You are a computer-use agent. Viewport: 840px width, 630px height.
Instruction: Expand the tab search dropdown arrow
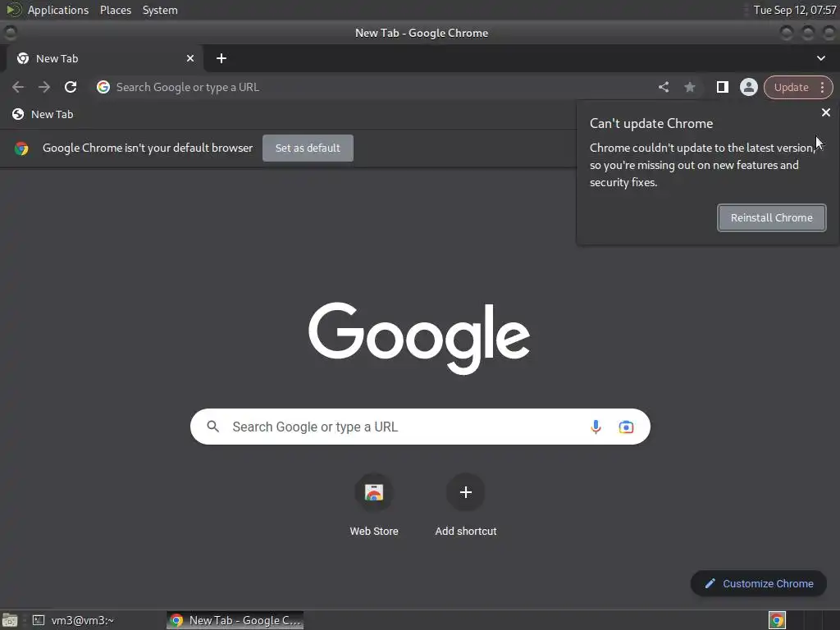pos(820,58)
